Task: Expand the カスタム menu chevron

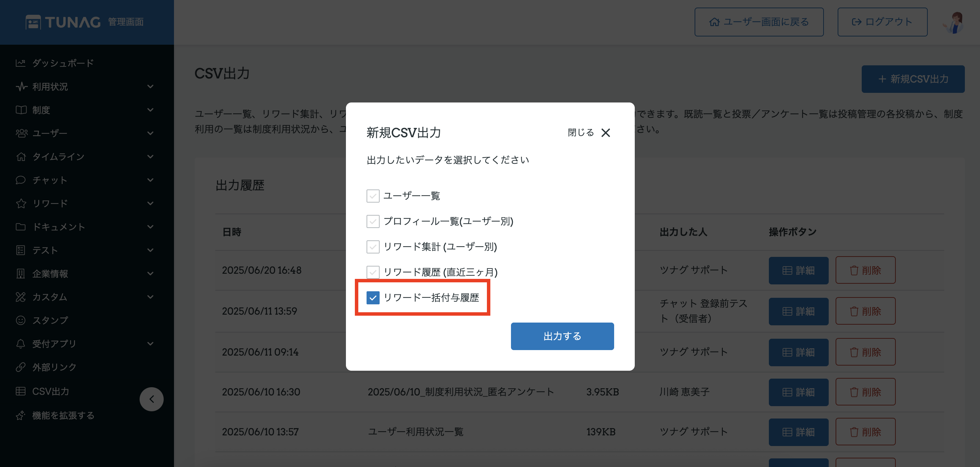Action: tap(151, 297)
